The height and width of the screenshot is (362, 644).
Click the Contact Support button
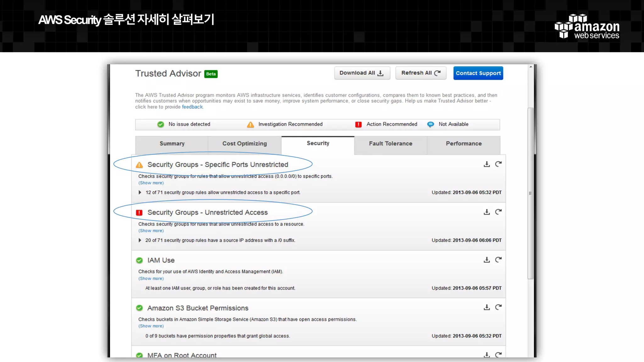[478, 73]
